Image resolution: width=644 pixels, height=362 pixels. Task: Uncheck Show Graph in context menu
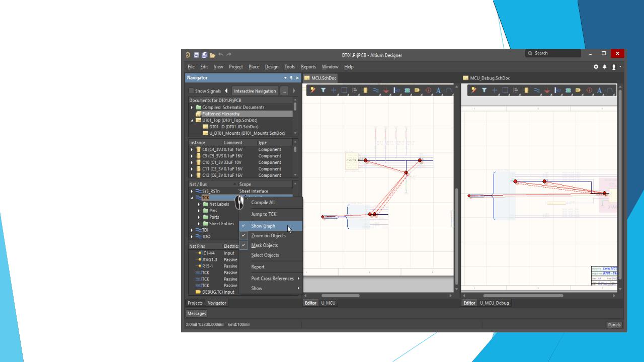[271, 226]
